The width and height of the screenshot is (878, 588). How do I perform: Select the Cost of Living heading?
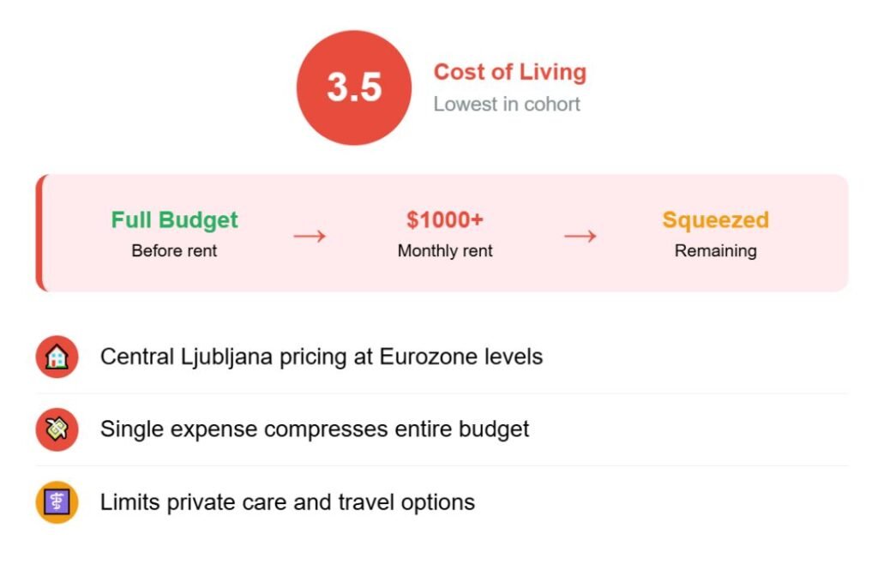[x=509, y=72]
